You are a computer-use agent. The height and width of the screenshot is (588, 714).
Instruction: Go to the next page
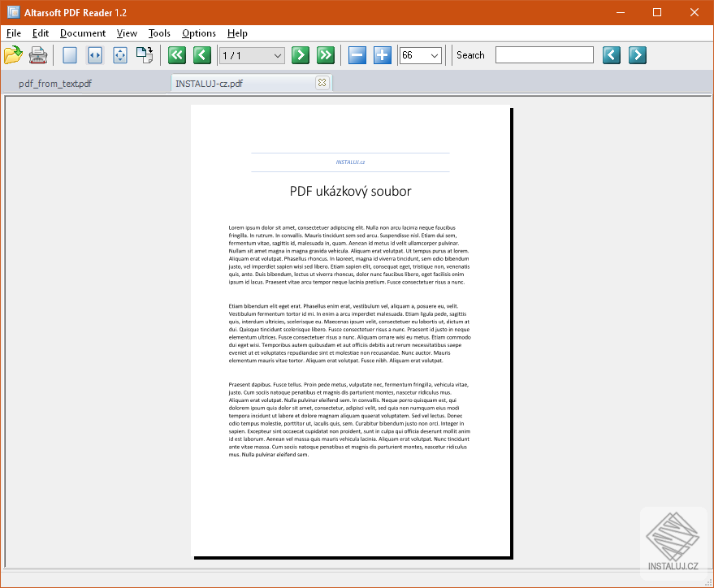(300, 54)
